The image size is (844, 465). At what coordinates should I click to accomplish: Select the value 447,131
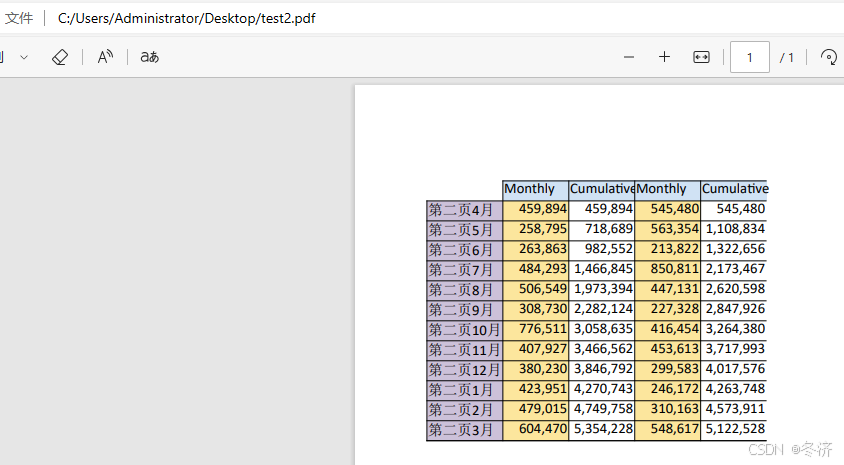click(x=674, y=288)
